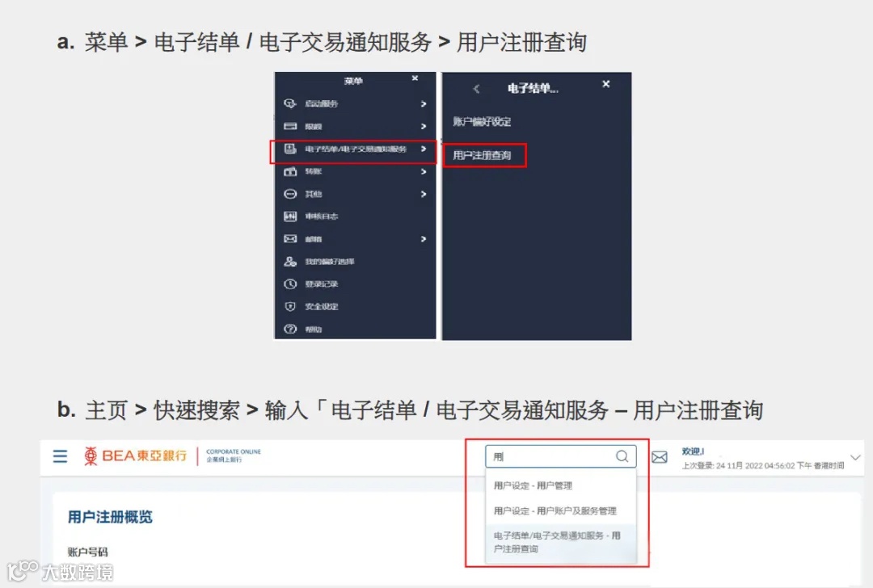Expand the 其他 menu arrow
873x588 pixels.
tap(424, 194)
